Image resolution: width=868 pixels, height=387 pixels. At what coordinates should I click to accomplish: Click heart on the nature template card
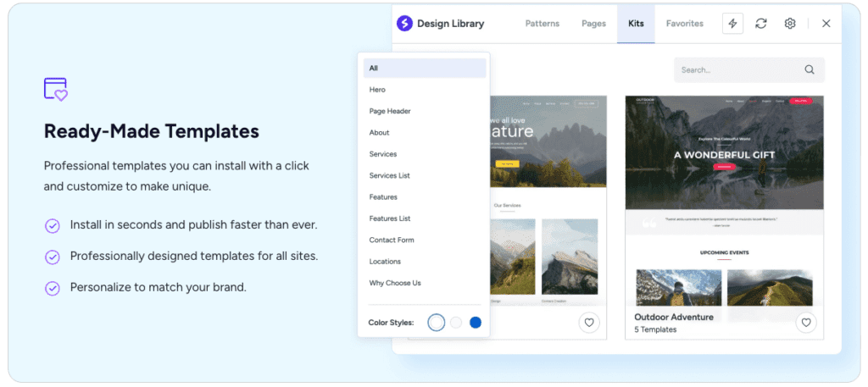click(x=589, y=323)
